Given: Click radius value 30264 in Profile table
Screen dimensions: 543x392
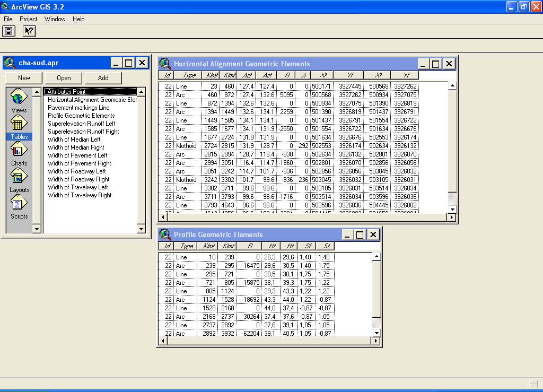Looking at the screenshot, I should 251,317.
